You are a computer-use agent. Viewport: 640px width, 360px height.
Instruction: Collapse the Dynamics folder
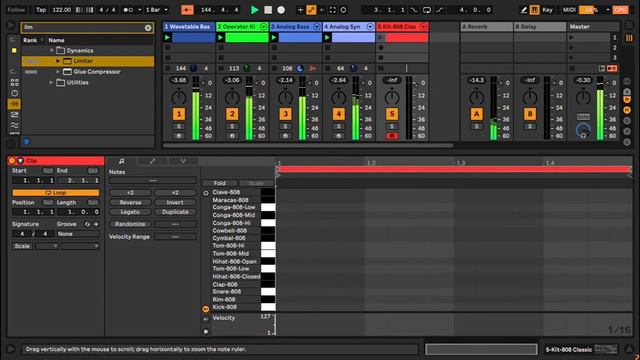point(52,51)
